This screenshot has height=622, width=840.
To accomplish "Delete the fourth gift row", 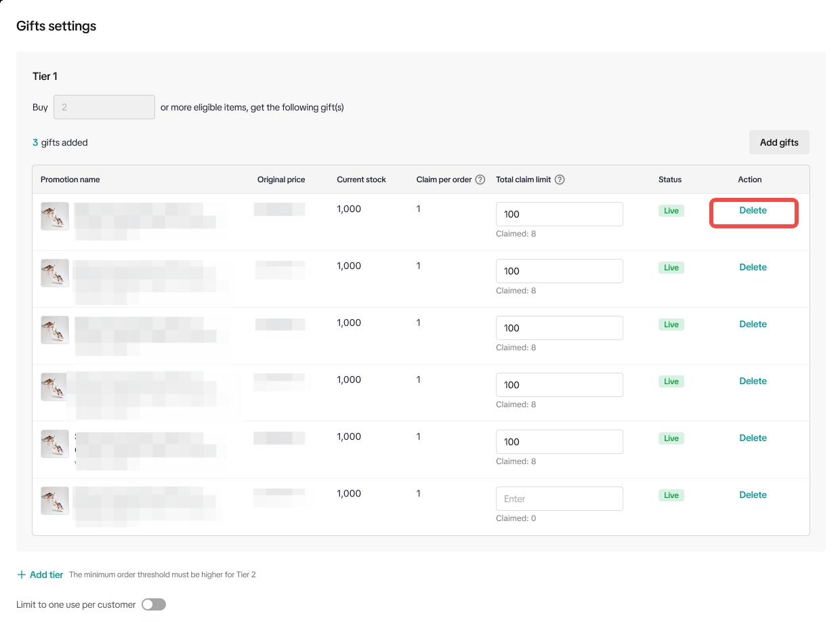I will (753, 381).
